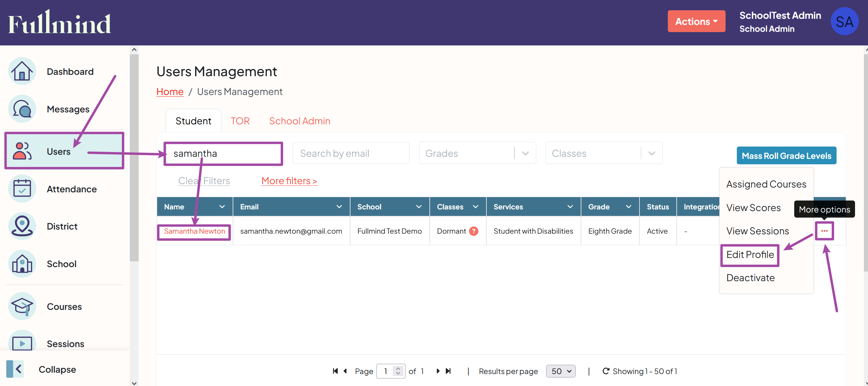Open the Attendance section
The height and width of the screenshot is (386, 868).
point(71,189)
